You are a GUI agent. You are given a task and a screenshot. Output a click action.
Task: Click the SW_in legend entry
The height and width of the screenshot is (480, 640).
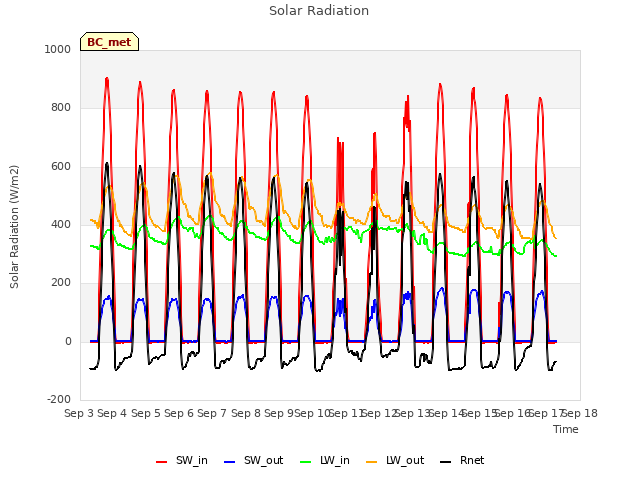[x=182, y=461]
